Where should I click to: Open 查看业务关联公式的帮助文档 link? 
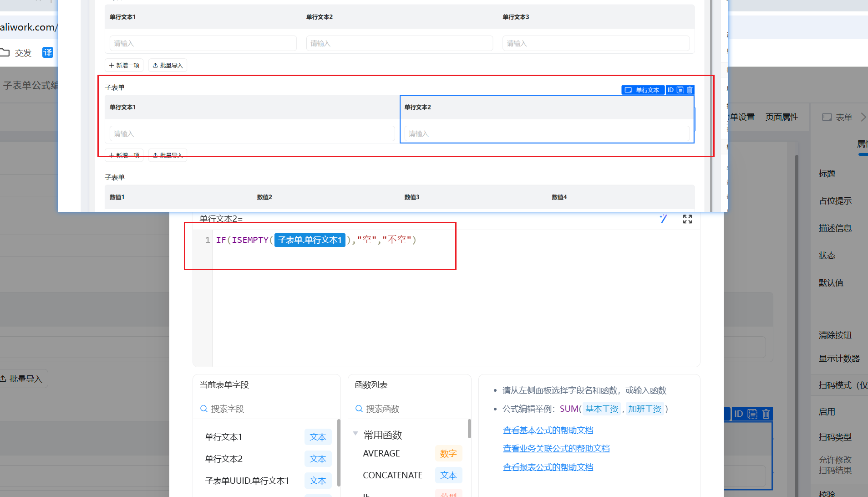(556, 448)
